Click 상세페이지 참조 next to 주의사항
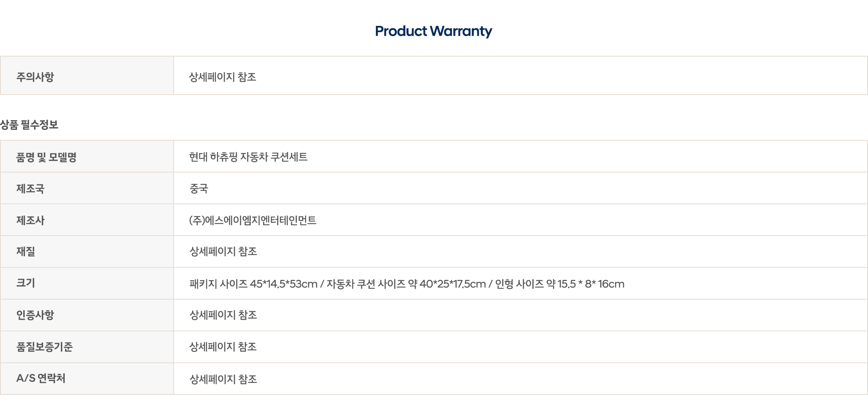This screenshot has width=868, height=405. tap(222, 77)
